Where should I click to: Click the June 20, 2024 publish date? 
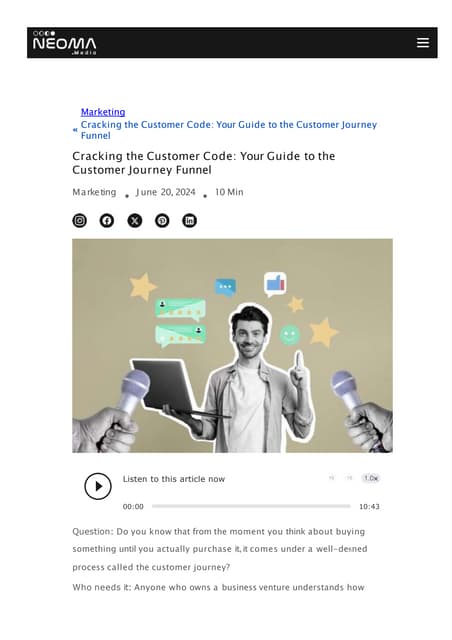point(166,192)
